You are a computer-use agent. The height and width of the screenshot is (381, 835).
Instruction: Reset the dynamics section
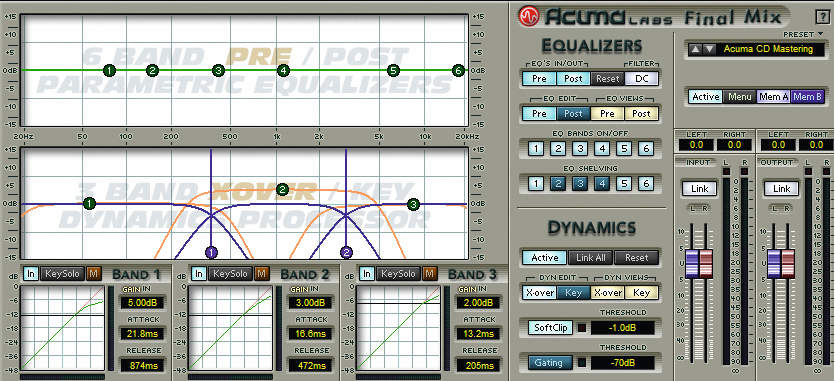coord(636,257)
